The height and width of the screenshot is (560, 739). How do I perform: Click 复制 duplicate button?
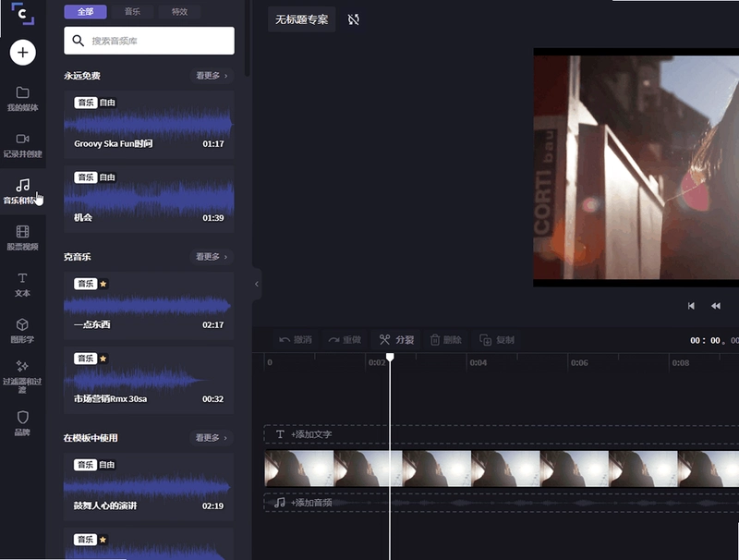click(497, 339)
